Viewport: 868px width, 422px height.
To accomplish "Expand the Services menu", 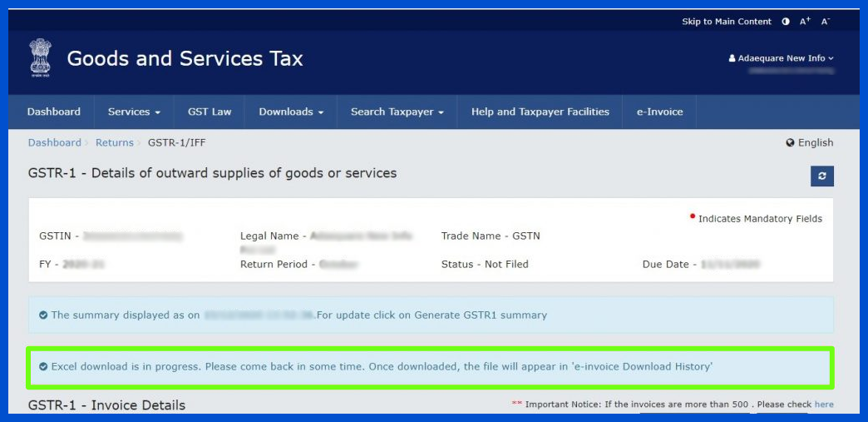I will point(134,112).
